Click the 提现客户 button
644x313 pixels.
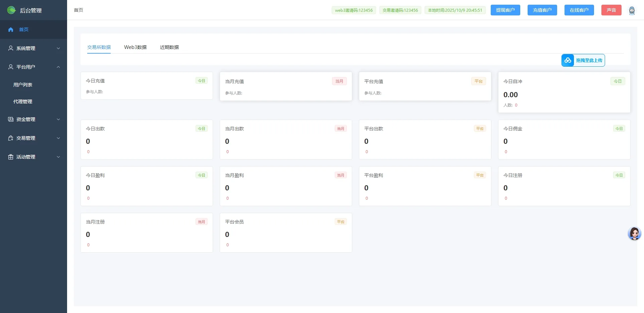click(x=505, y=10)
